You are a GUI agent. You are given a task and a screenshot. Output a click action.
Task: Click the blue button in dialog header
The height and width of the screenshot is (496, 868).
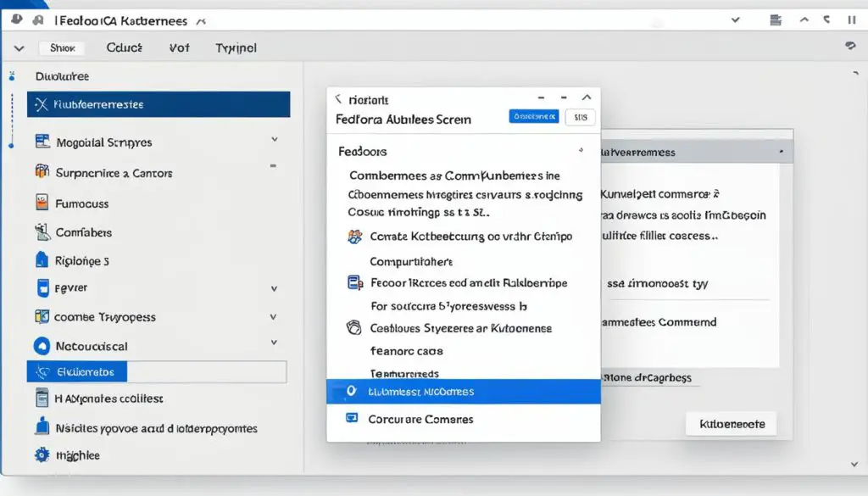click(533, 117)
